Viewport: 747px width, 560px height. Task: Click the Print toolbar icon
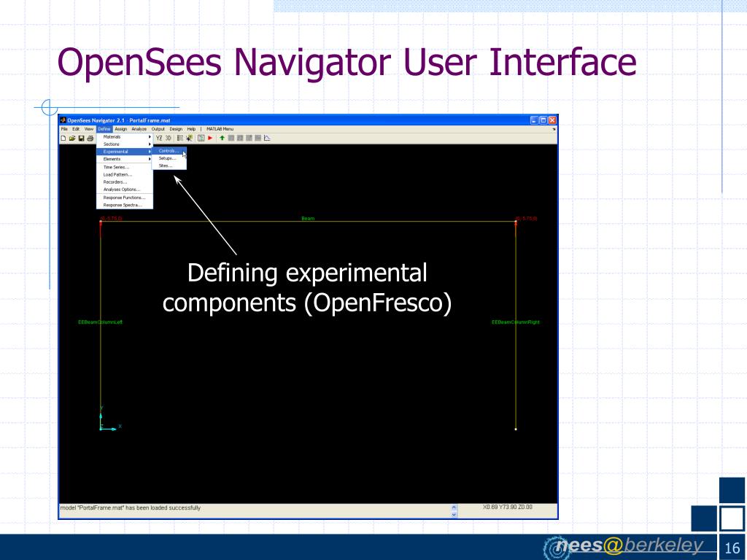90,138
